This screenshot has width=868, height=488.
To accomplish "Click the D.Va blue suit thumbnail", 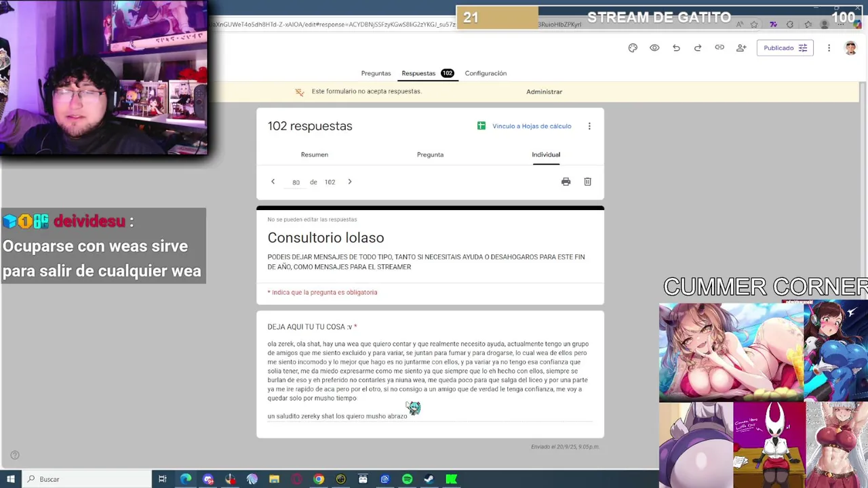I will (835, 352).
